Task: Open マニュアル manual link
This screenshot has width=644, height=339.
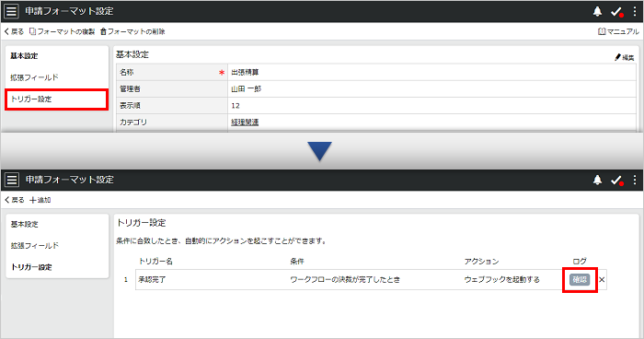Action: click(x=618, y=31)
